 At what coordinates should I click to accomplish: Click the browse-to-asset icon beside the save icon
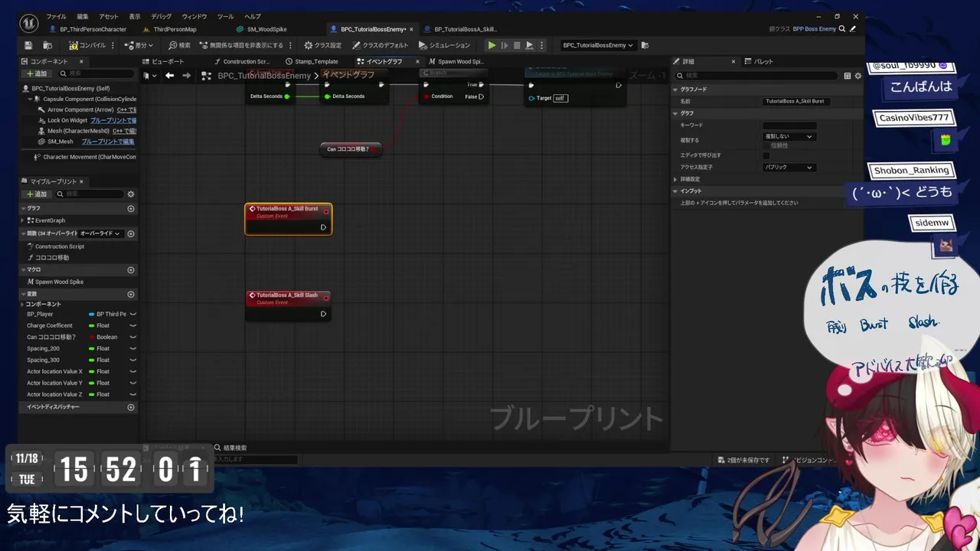[47, 45]
